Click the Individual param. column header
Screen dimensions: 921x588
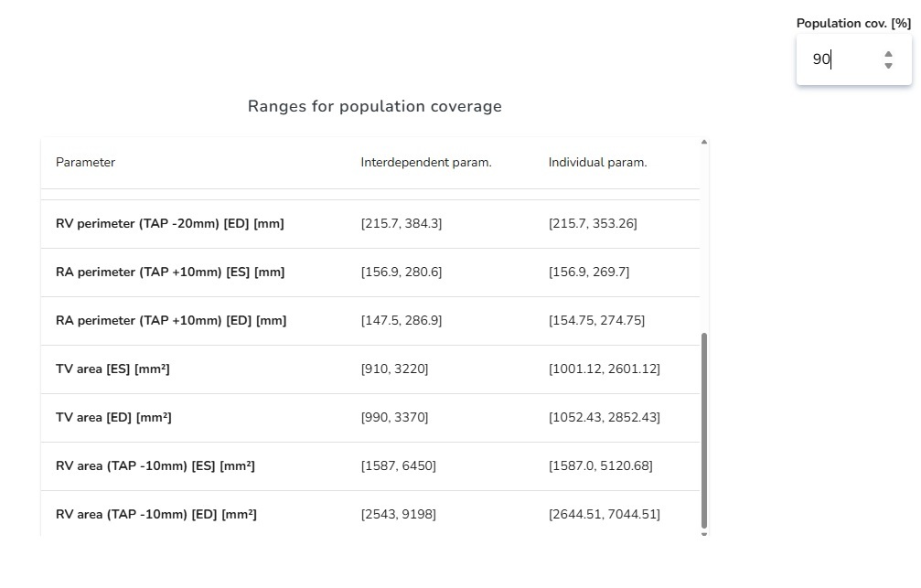point(597,162)
